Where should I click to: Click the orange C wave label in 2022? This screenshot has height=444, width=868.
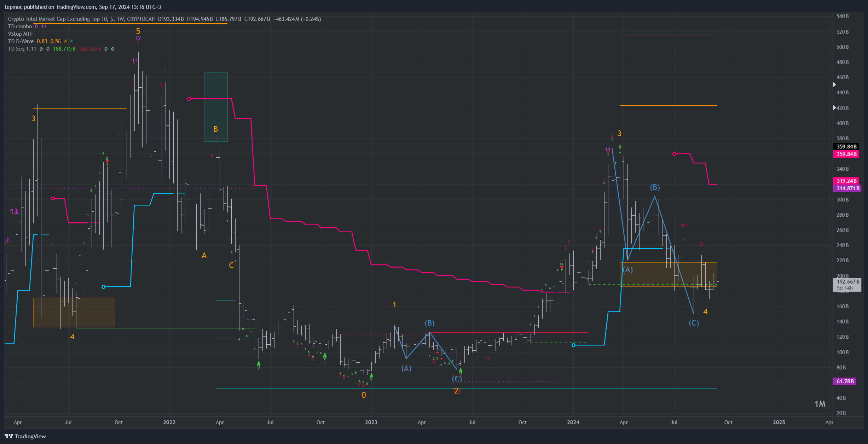pos(231,265)
